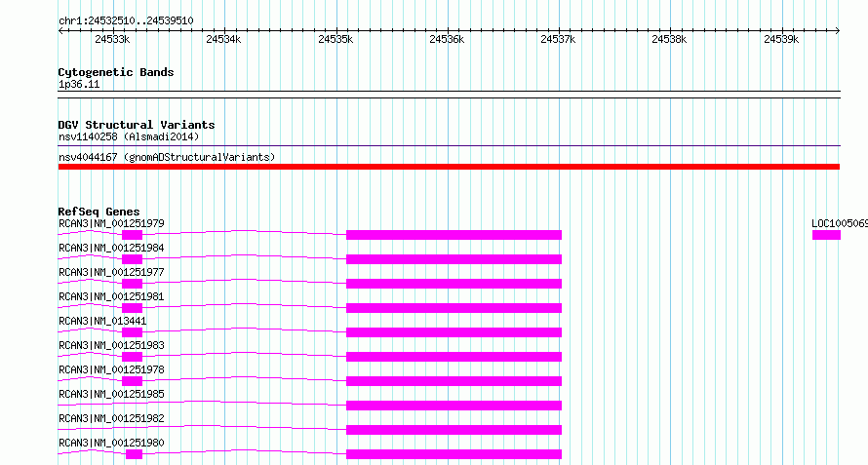The width and height of the screenshot is (868, 465).
Task: Open the RCAN3|NM_001251982 transcript label
Action: [111, 418]
